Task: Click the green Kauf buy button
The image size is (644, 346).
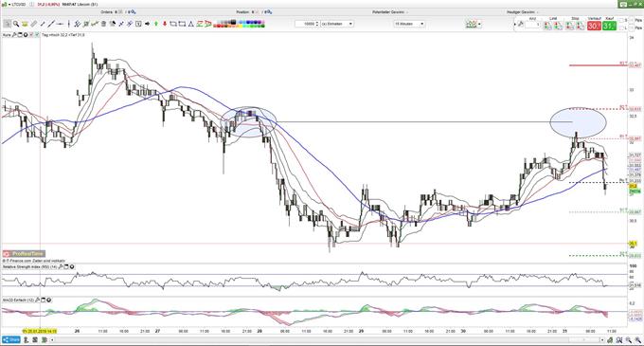Action: 609,26
